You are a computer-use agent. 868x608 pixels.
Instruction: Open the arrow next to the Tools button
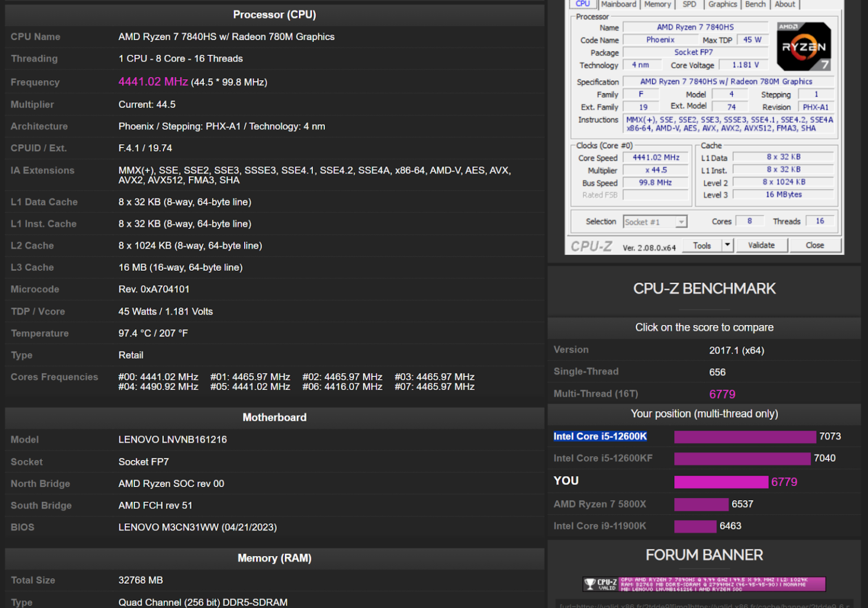(x=727, y=245)
